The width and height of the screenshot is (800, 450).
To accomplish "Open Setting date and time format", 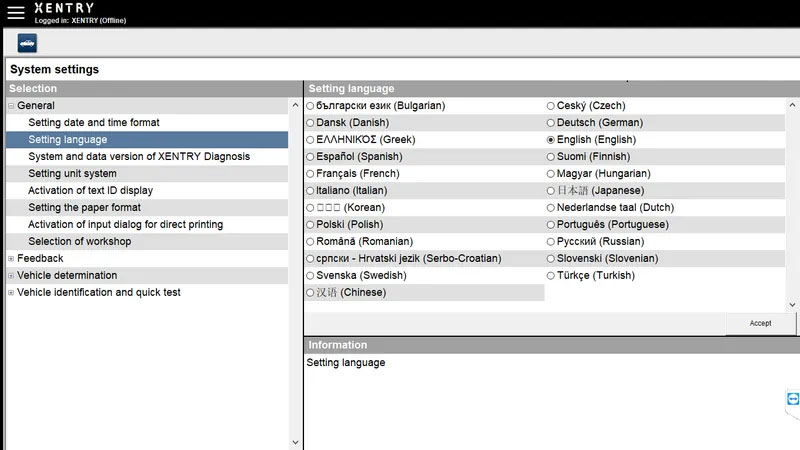I will point(147,122).
